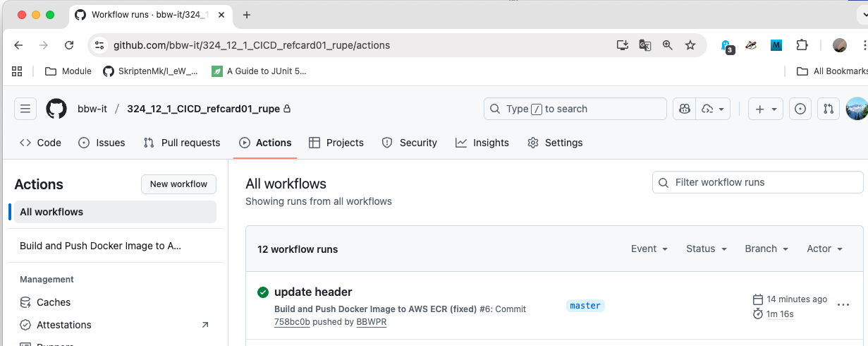Bookmark this page with star icon

point(690,45)
